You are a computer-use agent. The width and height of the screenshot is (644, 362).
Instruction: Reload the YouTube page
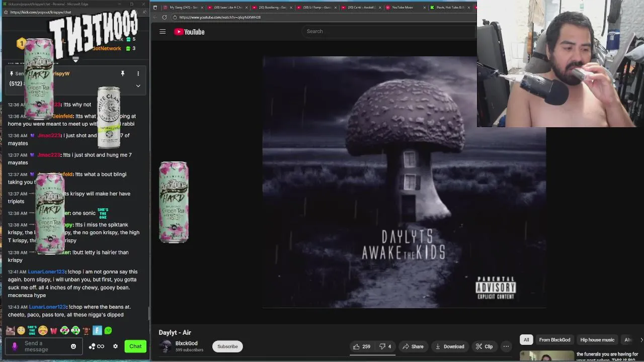[164, 17]
